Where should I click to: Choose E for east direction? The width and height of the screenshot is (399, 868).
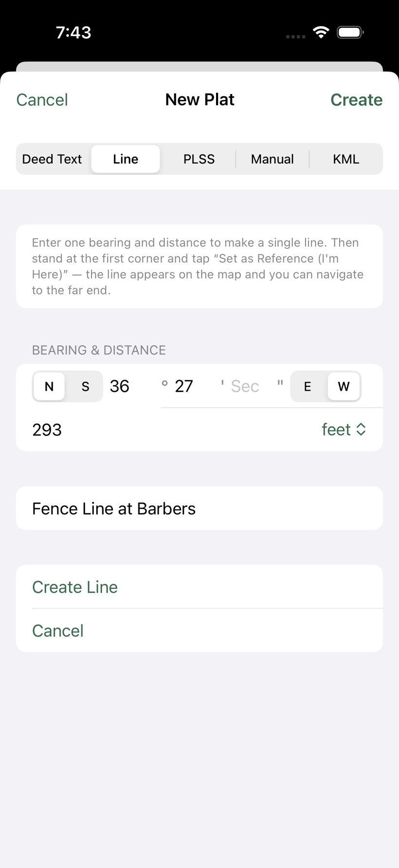coord(308,386)
